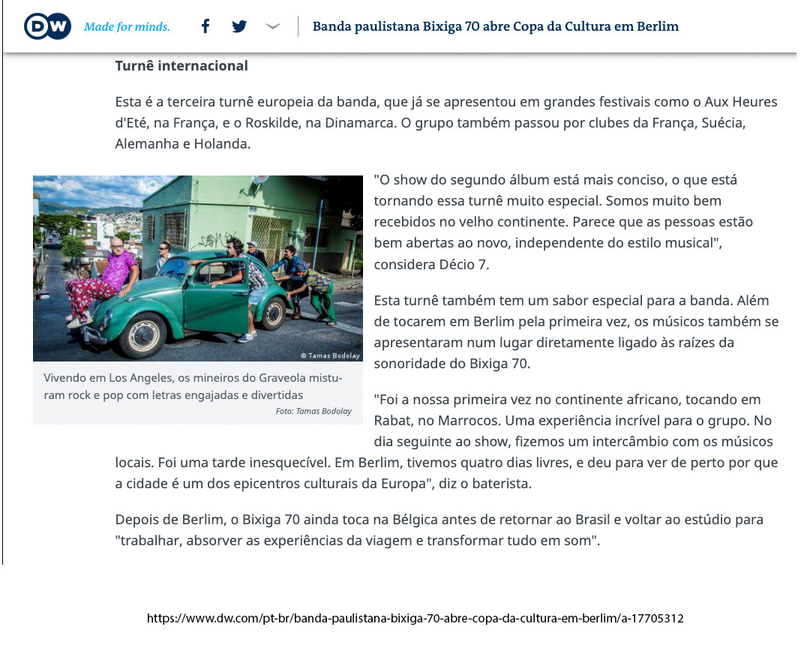This screenshot has width=810, height=672.
Task: Click the Facebook icon in the header
Action: 205,25
